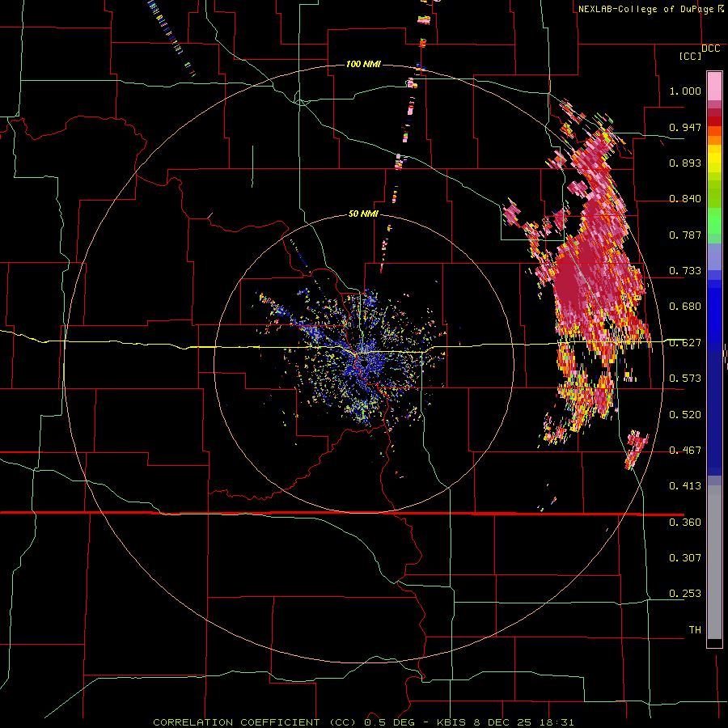728x728 pixels.
Task: Click the 0.467 legend value
Action: (685, 451)
